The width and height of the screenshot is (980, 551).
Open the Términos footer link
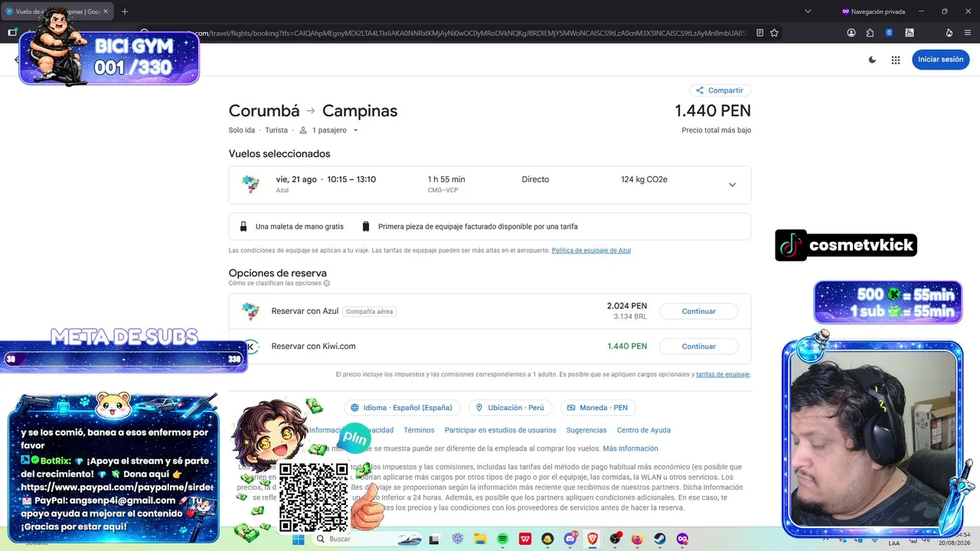coord(419,430)
